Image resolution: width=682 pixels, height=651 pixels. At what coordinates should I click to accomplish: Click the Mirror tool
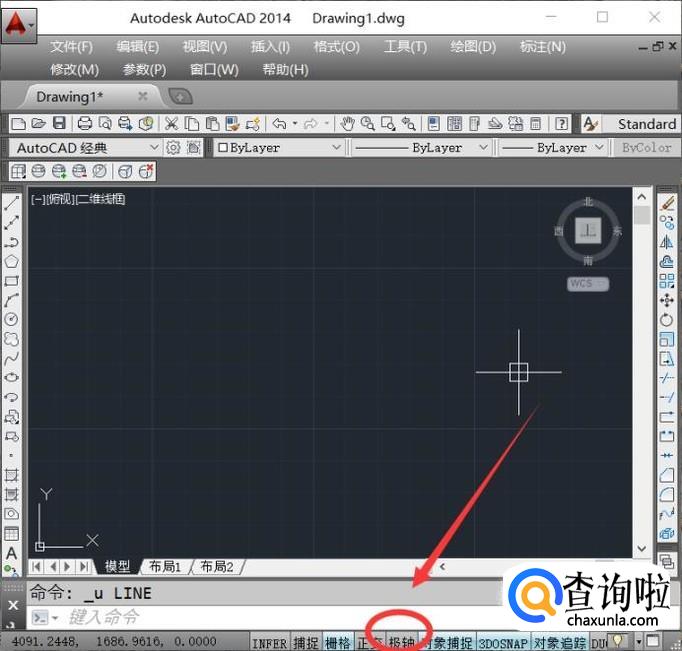pos(666,242)
